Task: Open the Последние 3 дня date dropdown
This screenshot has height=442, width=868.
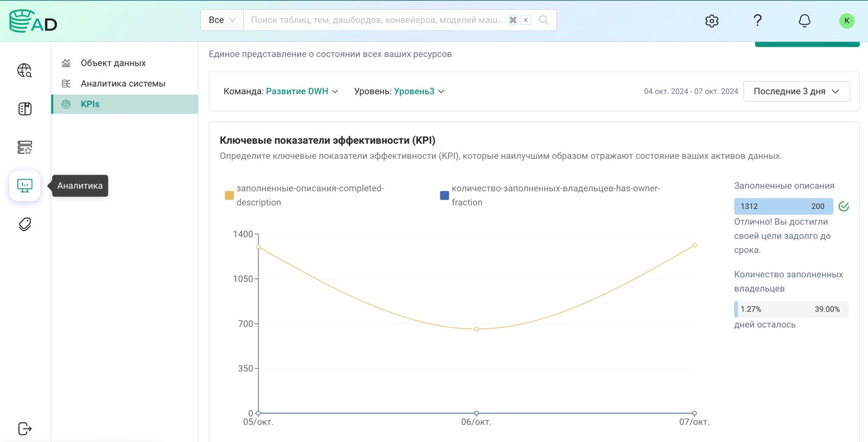Action: point(796,91)
